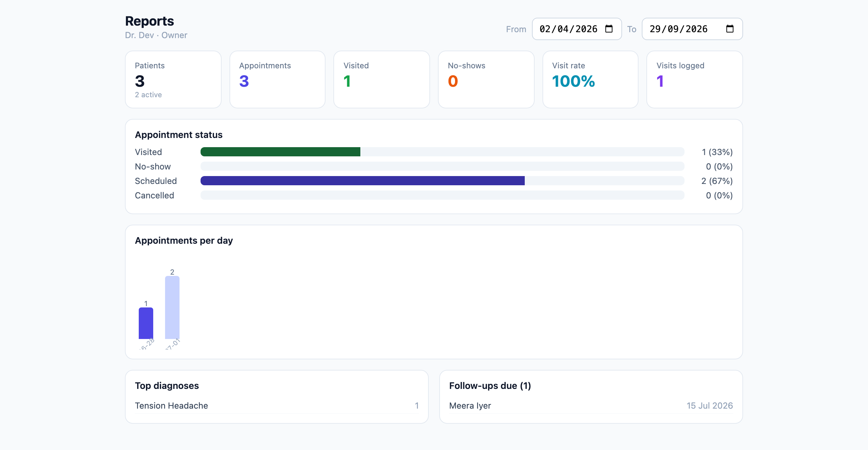The height and width of the screenshot is (450, 868).
Task: Click the dark blue bar labeled 1
Action: (x=146, y=323)
